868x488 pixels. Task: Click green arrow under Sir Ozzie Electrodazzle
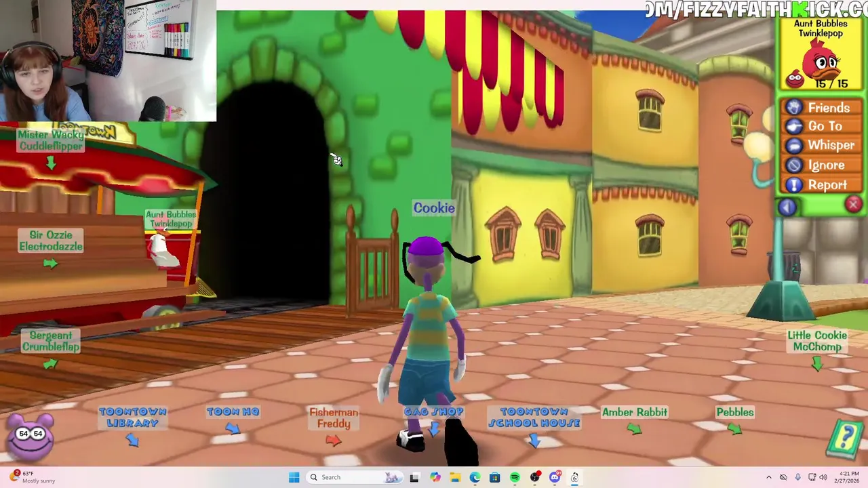[x=51, y=264]
